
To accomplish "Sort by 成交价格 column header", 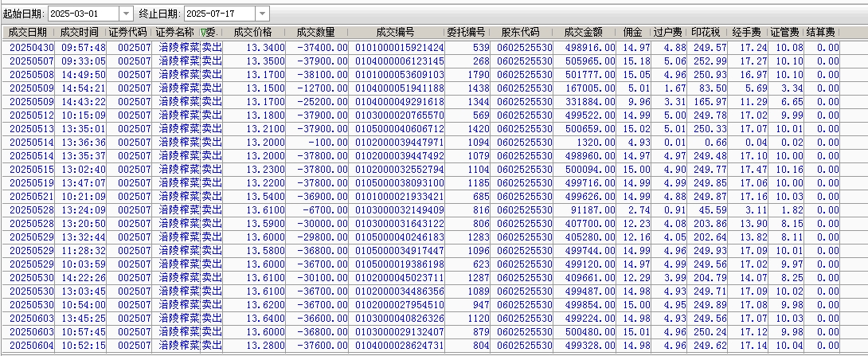I will (253, 33).
